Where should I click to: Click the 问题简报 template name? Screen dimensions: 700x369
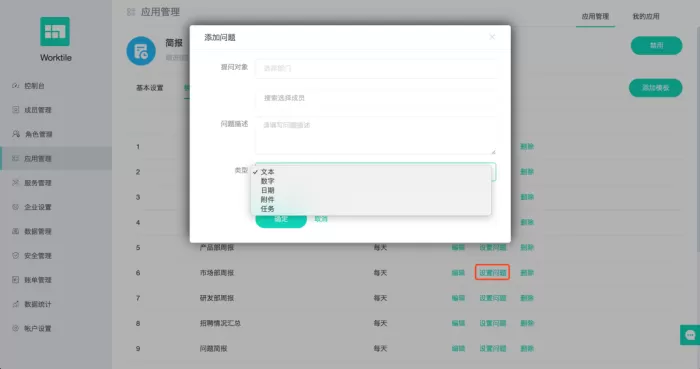[213, 348]
